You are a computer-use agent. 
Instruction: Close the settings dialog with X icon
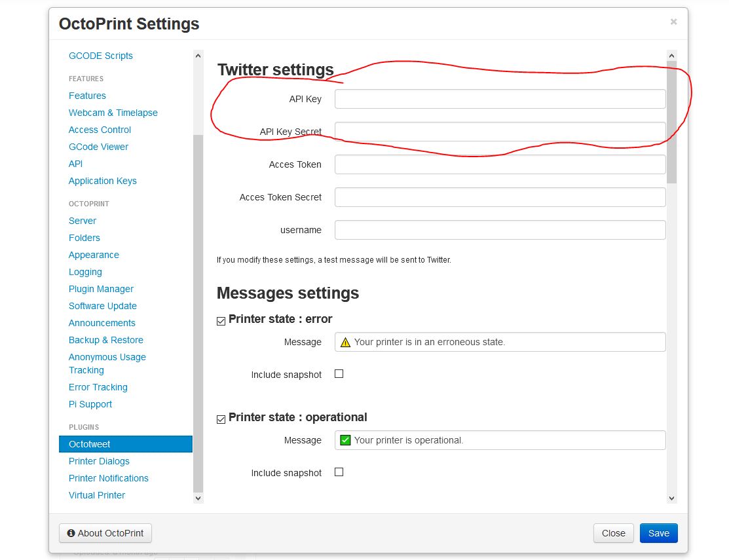point(673,22)
